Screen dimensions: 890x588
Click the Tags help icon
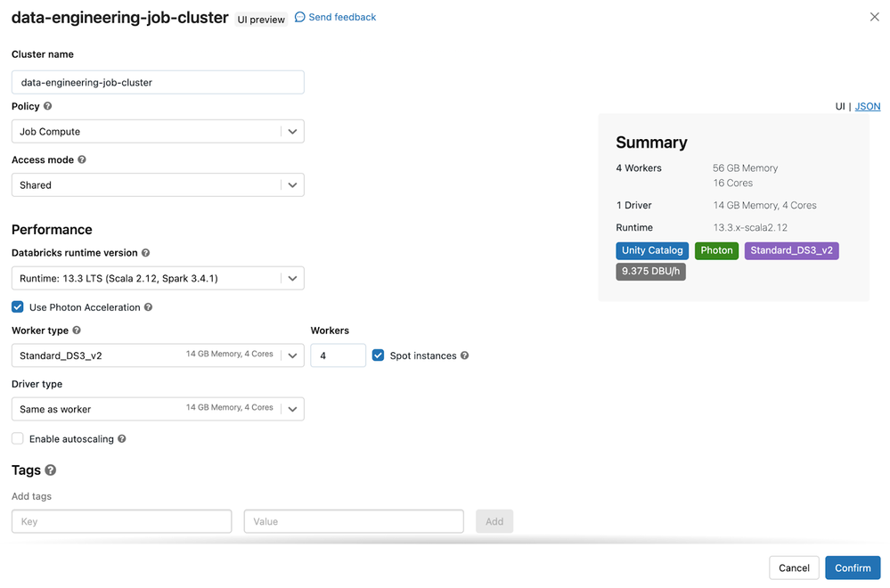pos(51,470)
